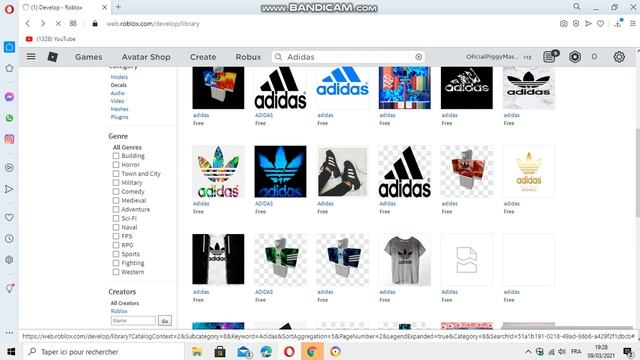Click the magnifier icon in Roblox search
Viewport: 640px width, 360px height.
coord(278,57)
